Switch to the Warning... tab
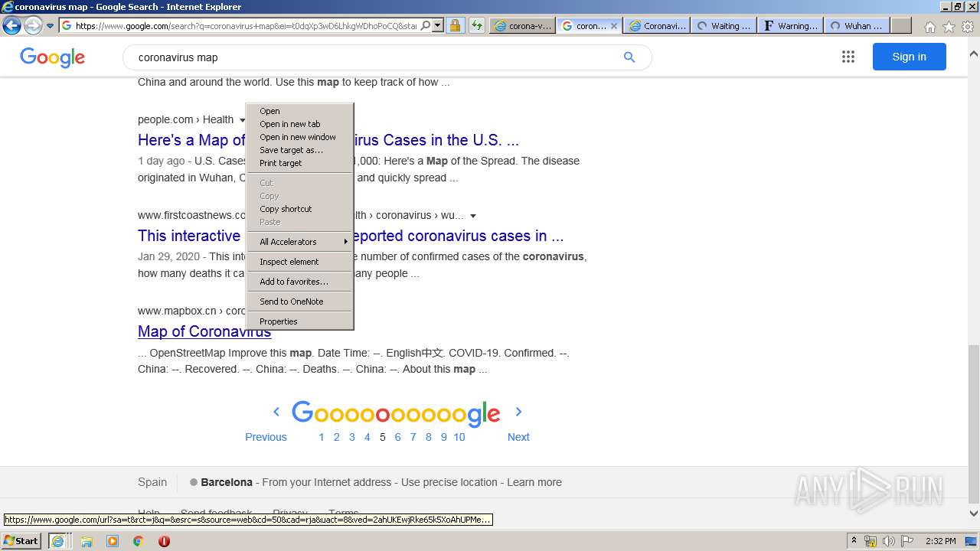This screenshot has height=551, width=980. tap(791, 25)
